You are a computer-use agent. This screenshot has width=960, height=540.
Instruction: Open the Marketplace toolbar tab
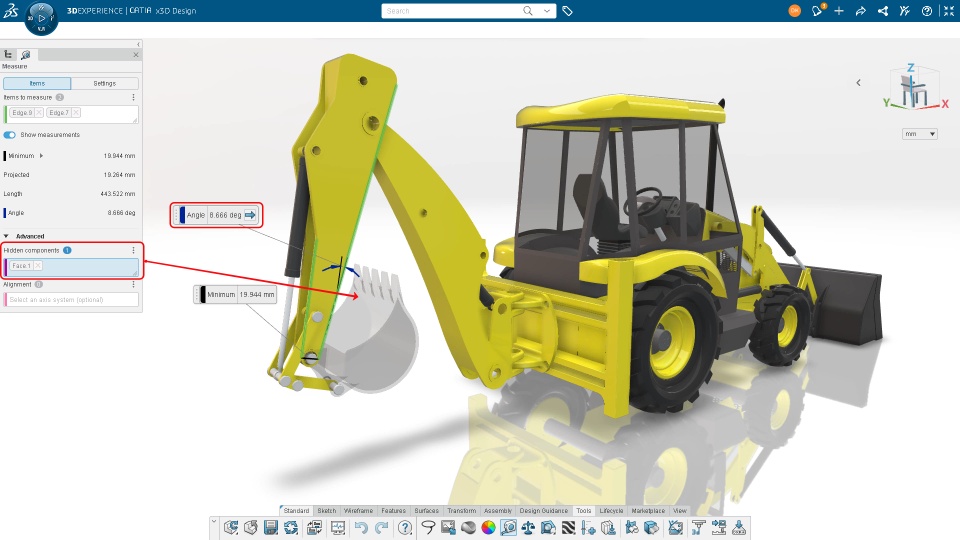pos(648,511)
